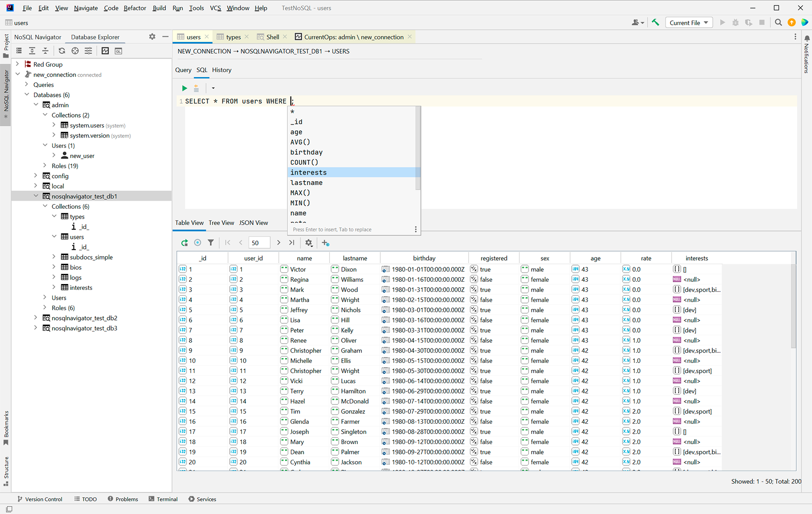812x514 pixels.
Task: Run the SQL query with green play icon
Action: click(184, 88)
